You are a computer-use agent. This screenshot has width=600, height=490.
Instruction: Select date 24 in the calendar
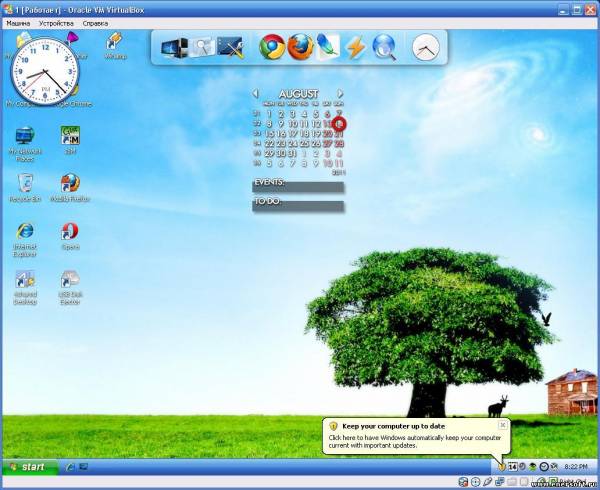pos(293,144)
